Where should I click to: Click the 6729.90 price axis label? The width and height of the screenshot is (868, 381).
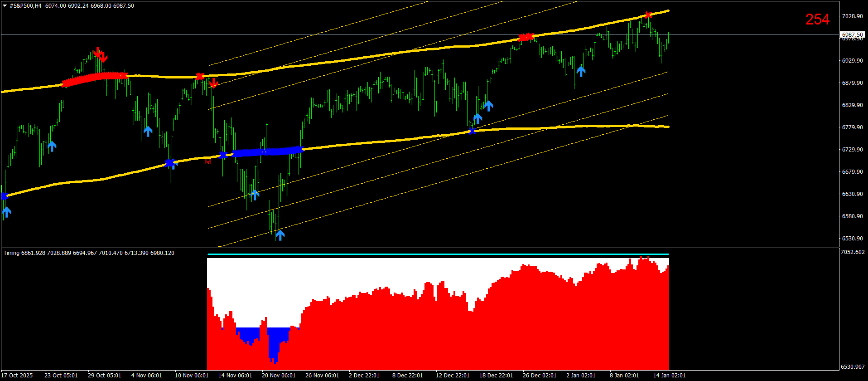(852, 150)
